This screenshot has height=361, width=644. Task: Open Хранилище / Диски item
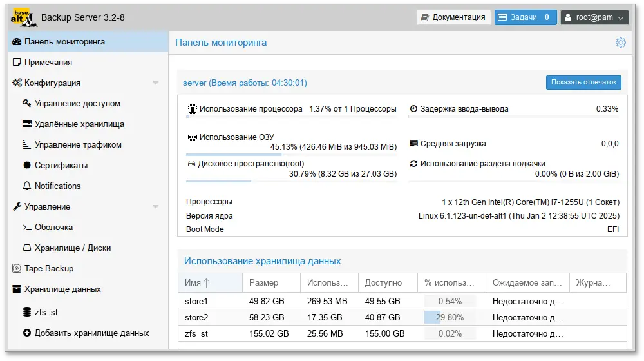click(72, 248)
